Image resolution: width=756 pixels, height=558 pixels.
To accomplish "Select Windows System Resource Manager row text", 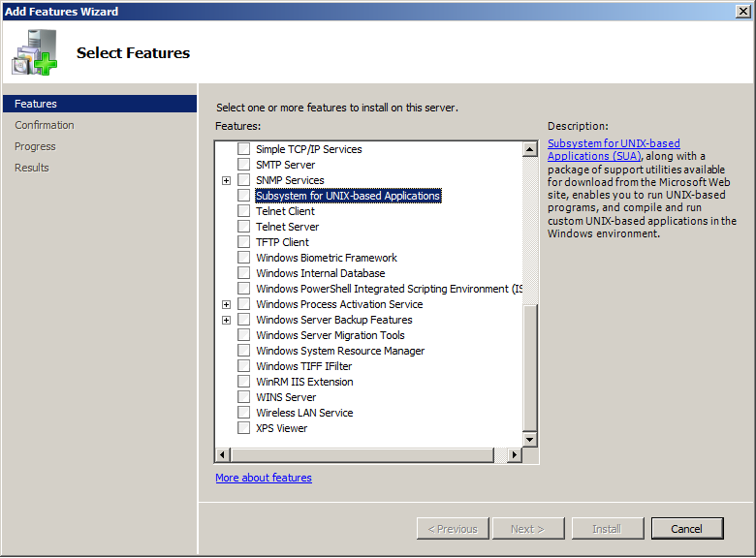I will pos(340,351).
